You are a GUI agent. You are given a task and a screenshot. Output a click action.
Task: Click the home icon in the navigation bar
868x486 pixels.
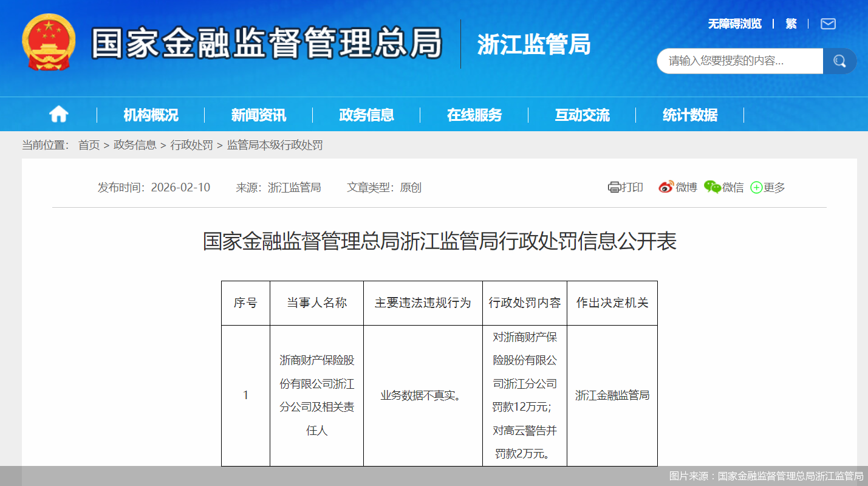click(x=58, y=114)
